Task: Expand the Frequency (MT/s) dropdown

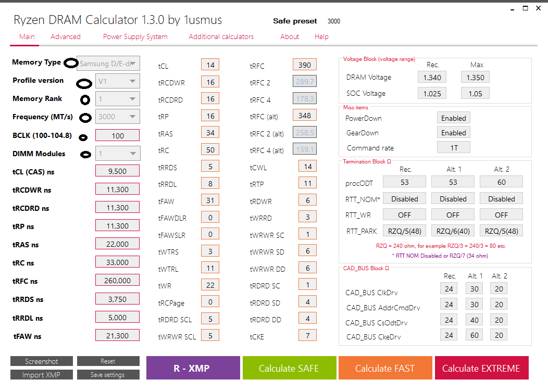Action: (x=117, y=117)
